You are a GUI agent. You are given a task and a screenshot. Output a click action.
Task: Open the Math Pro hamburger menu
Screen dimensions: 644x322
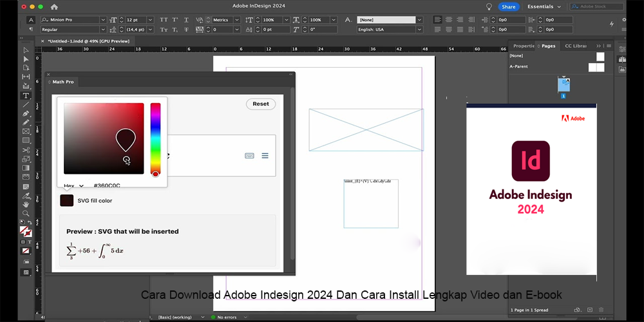(265, 156)
